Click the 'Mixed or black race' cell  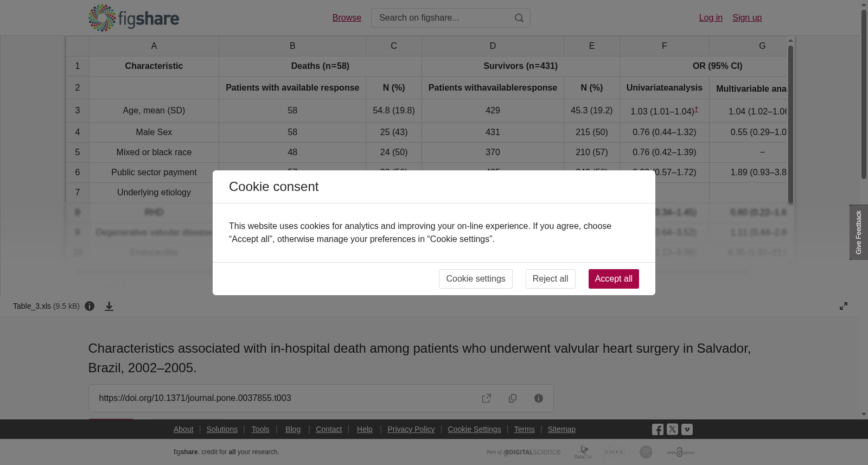coord(154,152)
